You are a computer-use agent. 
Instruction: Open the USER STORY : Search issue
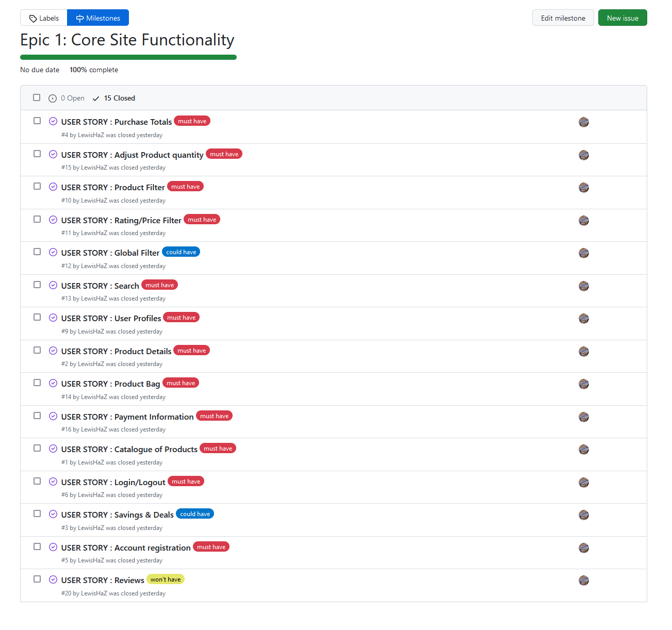click(x=100, y=286)
